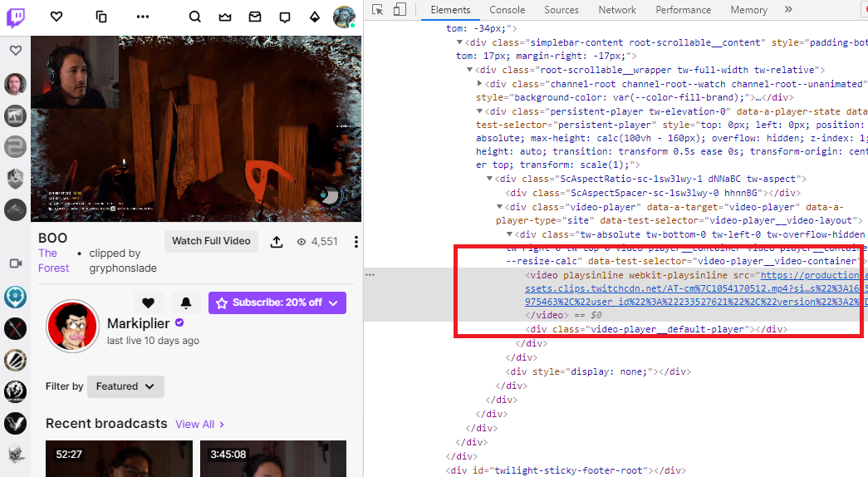This screenshot has width=868, height=477.
Task: Switch to Performance tab
Action: [x=684, y=10]
